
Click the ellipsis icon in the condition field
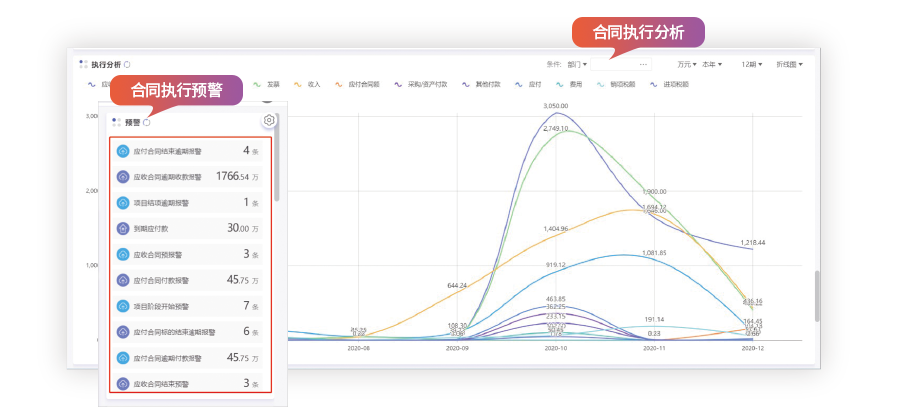click(x=643, y=64)
